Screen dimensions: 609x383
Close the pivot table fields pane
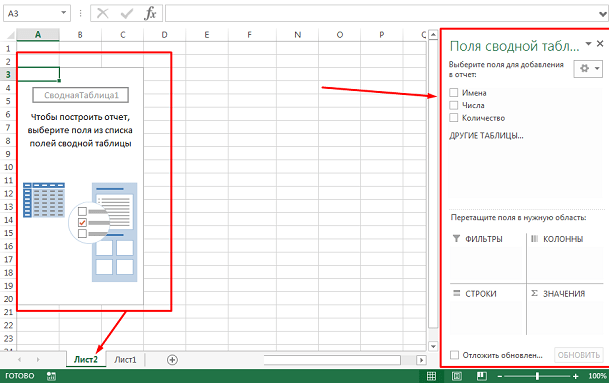coord(600,44)
